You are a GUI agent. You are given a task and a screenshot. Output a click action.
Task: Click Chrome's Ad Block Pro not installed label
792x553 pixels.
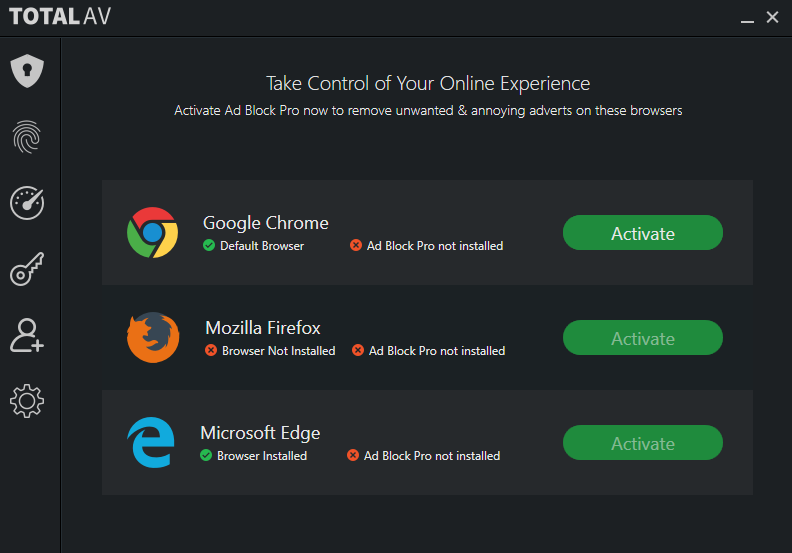435,246
